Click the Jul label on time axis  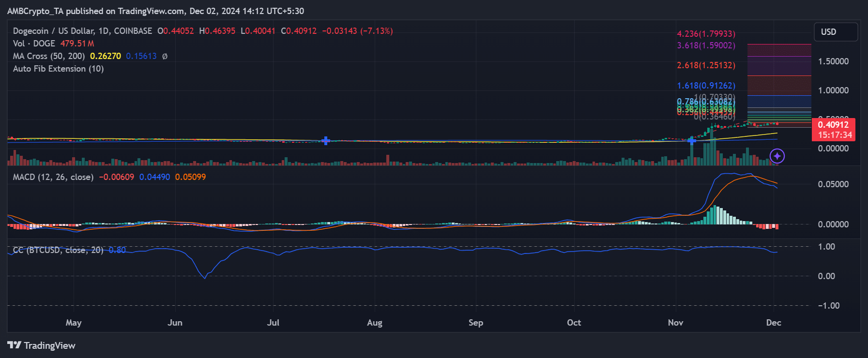273,323
